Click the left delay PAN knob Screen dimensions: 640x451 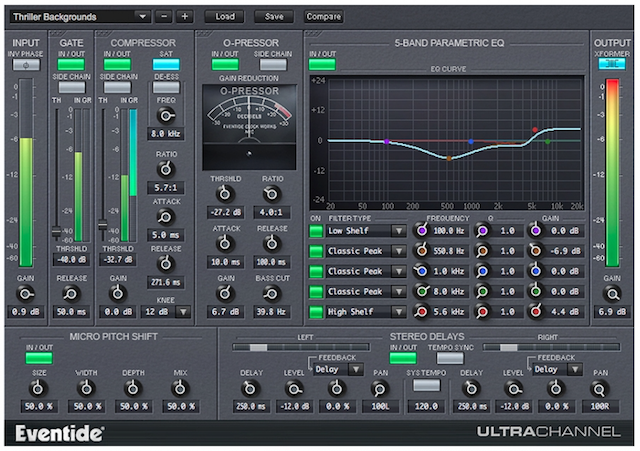click(x=380, y=389)
